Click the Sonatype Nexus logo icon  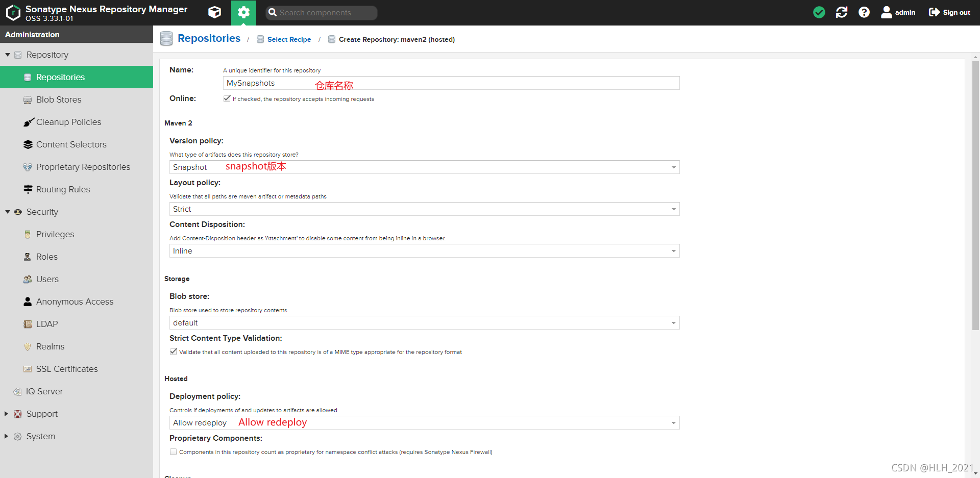coord(13,13)
